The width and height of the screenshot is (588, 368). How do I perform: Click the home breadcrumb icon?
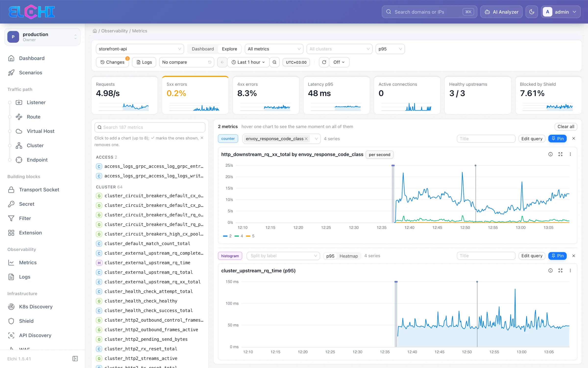95,31
